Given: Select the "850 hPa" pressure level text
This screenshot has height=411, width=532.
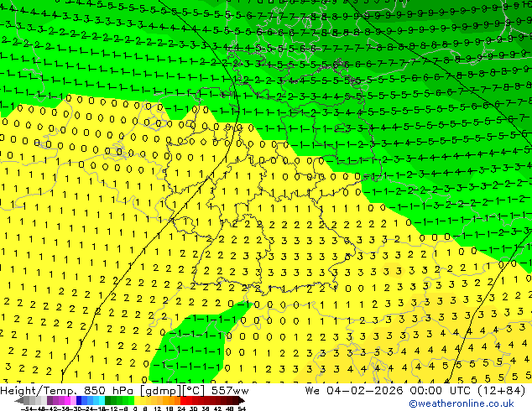Looking at the screenshot, I should coord(108,391).
